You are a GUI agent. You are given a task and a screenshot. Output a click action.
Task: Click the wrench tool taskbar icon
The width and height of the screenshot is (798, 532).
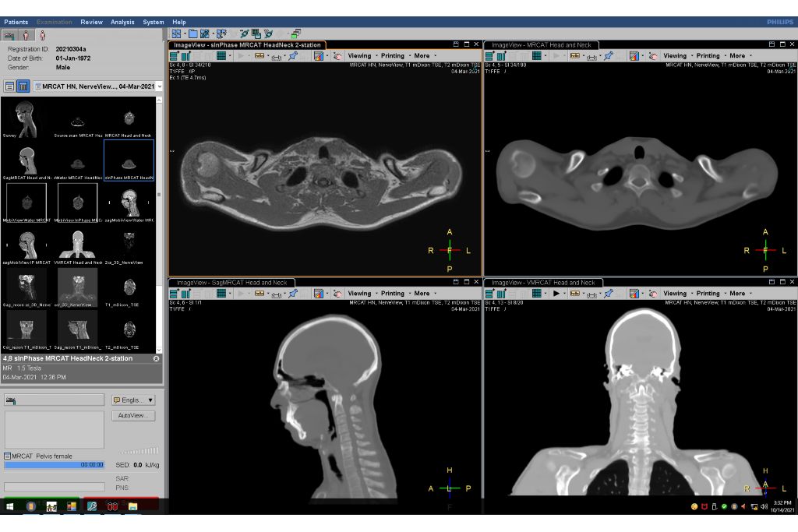click(x=92, y=506)
